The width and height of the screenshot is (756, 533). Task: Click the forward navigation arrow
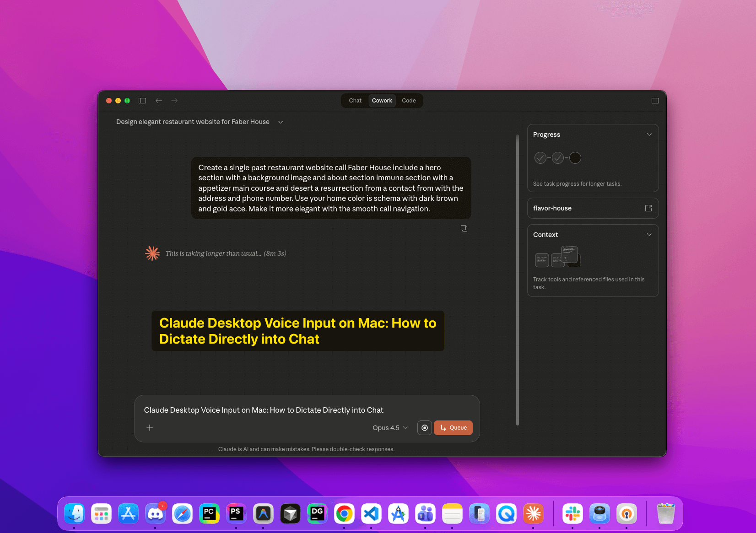[x=174, y=101]
